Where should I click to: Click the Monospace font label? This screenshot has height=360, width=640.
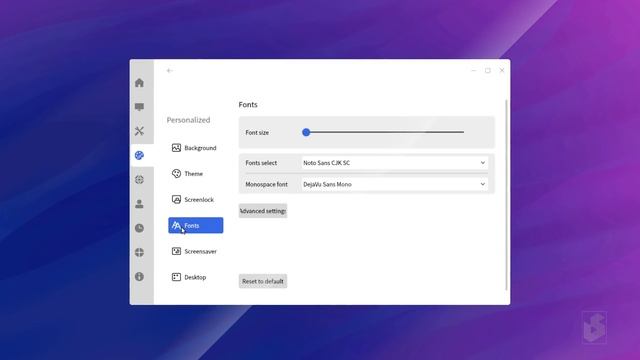tap(267, 184)
